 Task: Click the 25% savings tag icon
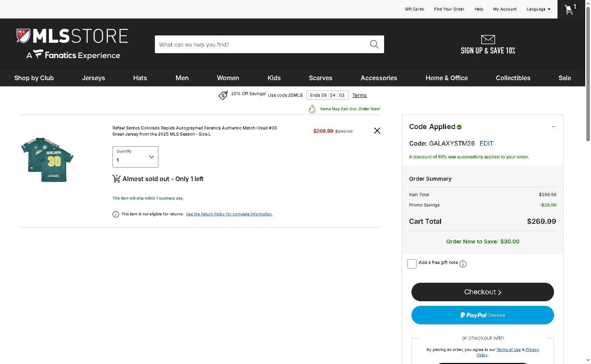click(223, 95)
